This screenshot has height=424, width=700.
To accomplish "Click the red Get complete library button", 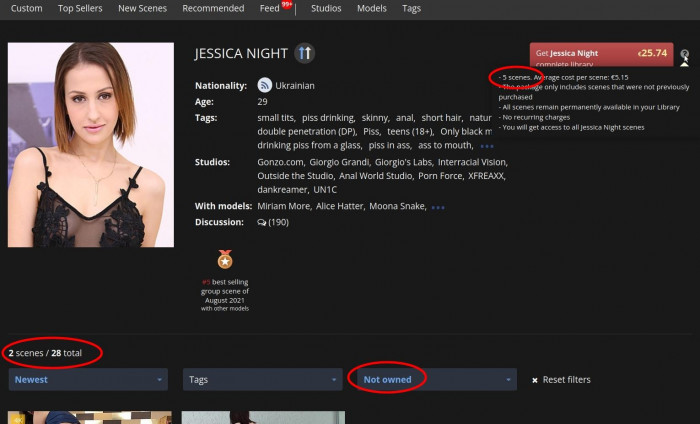I will coord(600,56).
